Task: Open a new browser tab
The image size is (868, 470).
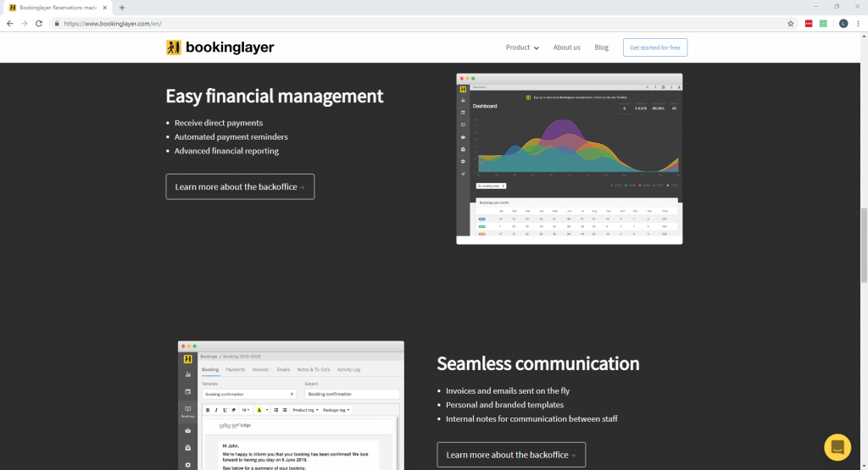Action: tap(122, 8)
